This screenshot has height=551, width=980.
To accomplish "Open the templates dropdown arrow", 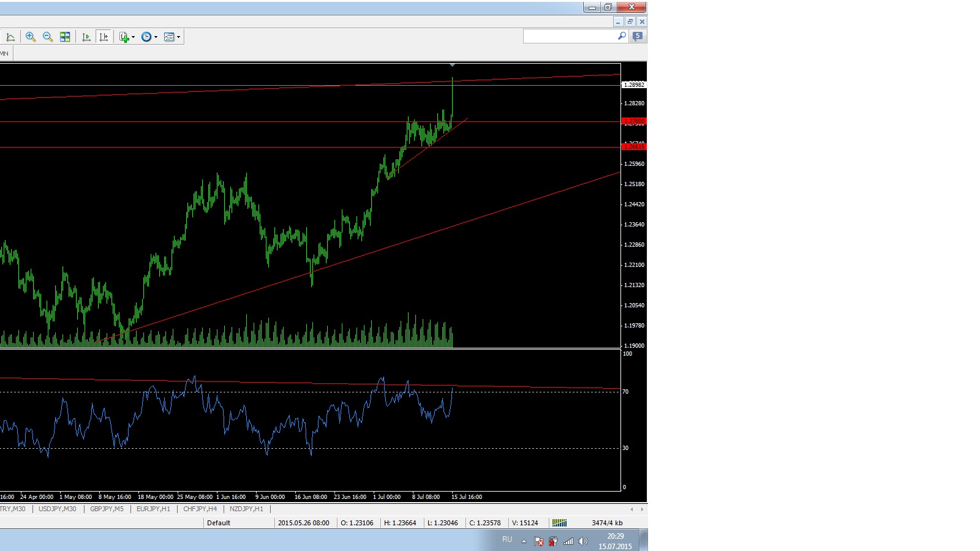I will coord(178,37).
